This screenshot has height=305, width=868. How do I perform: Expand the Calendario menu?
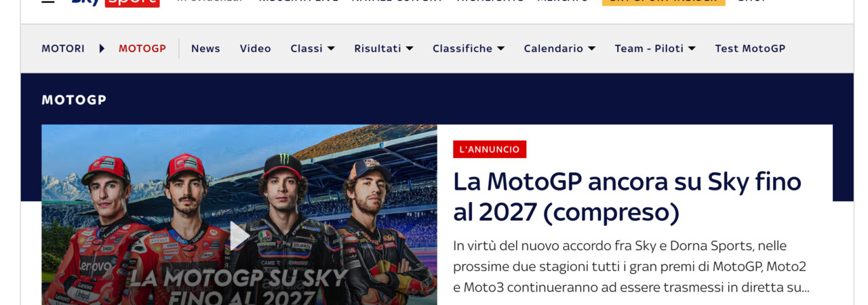[x=559, y=48]
